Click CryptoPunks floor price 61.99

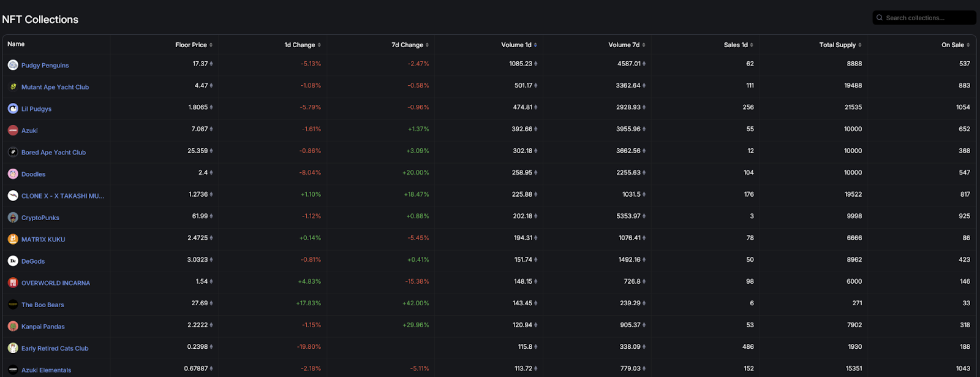200,216
